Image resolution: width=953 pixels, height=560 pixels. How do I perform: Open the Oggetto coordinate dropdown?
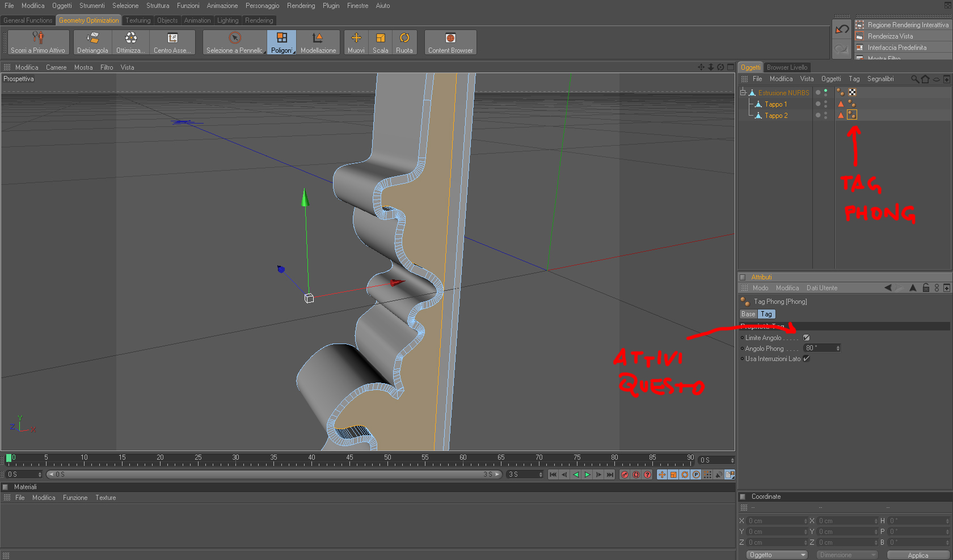777,555
